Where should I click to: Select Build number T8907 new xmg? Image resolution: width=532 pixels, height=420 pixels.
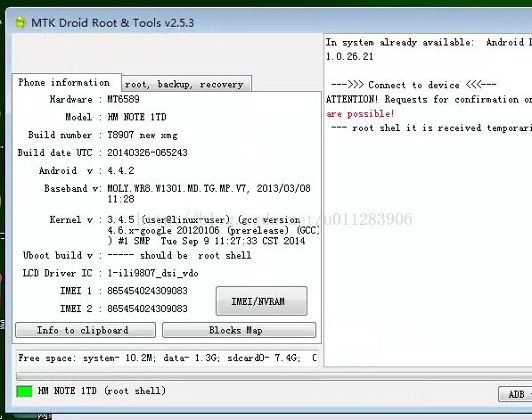pyautogui.click(x=143, y=136)
